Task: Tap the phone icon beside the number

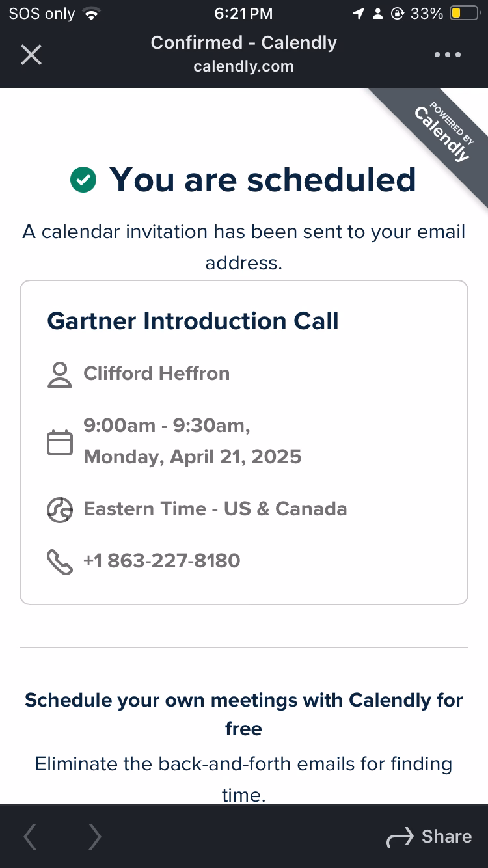Action: click(x=60, y=562)
